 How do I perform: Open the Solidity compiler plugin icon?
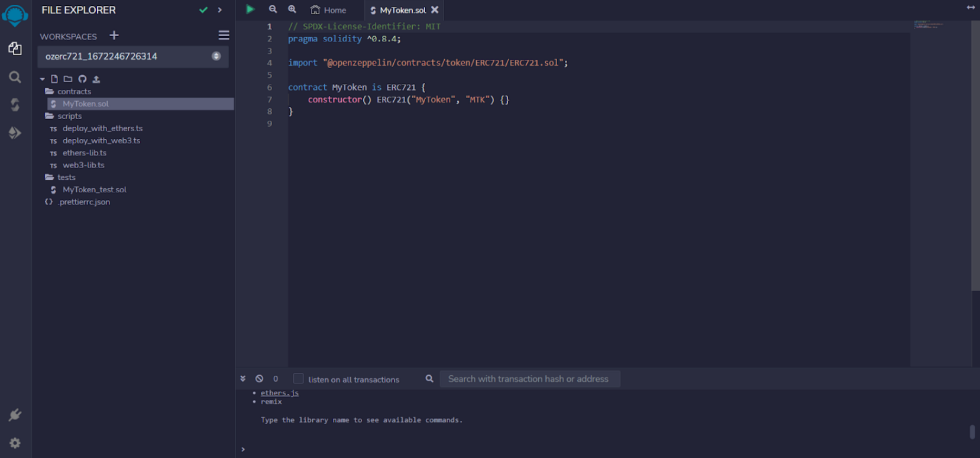click(x=15, y=105)
